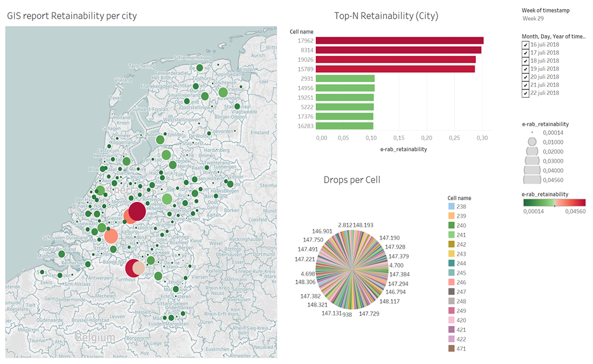
Task: Select the 'Top-N Retainability (City)' title
Action: click(x=386, y=16)
